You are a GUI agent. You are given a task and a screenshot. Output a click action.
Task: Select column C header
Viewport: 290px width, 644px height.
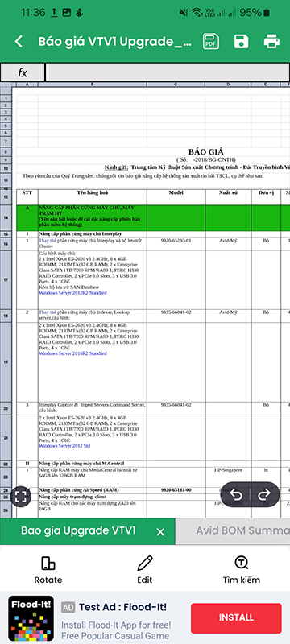tap(176, 85)
